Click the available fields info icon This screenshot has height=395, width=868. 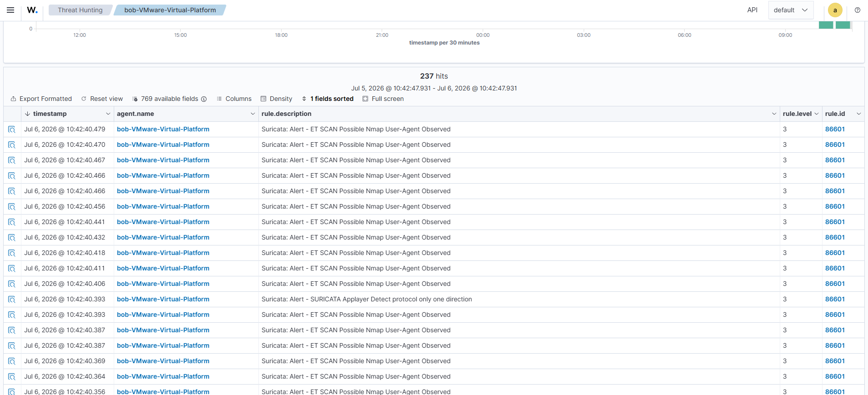click(x=204, y=99)
